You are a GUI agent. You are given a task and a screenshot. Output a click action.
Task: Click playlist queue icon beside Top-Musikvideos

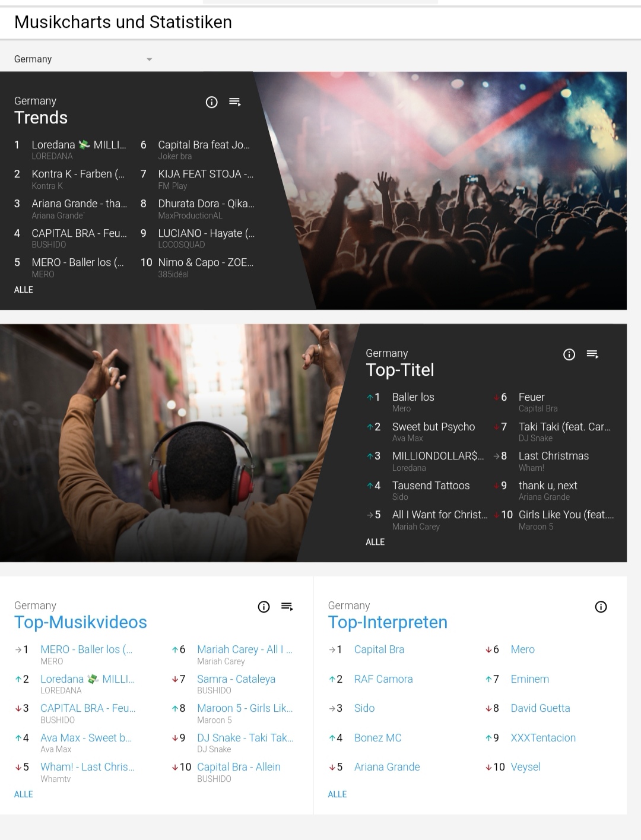click(287, 607)
